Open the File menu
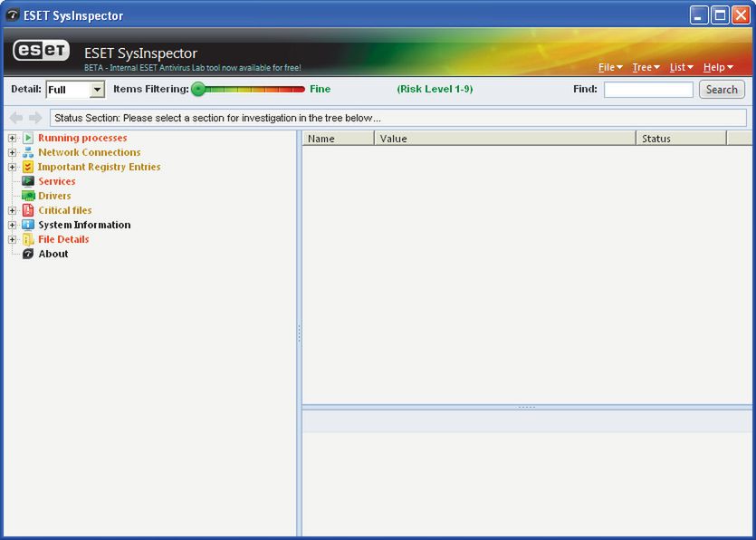The image size is (756, 540). tap(610, 68)
